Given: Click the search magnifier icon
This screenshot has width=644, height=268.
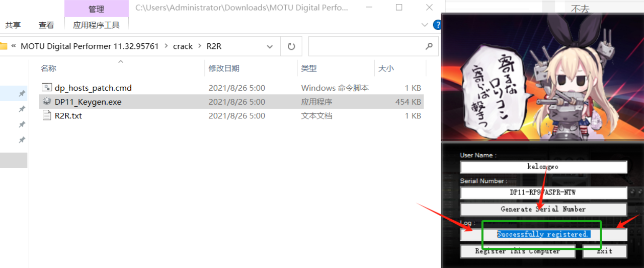Looking at the screenshot, I should click(429, 46).
